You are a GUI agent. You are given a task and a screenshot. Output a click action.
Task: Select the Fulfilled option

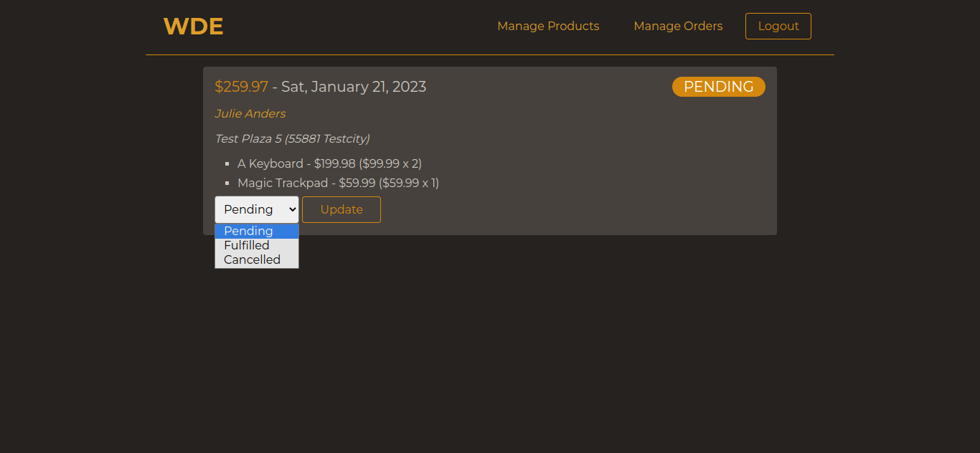point(257,245)
